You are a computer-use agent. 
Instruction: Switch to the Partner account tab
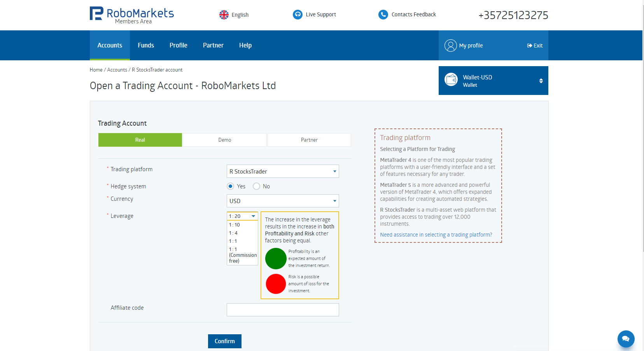(x=309, y=140)
